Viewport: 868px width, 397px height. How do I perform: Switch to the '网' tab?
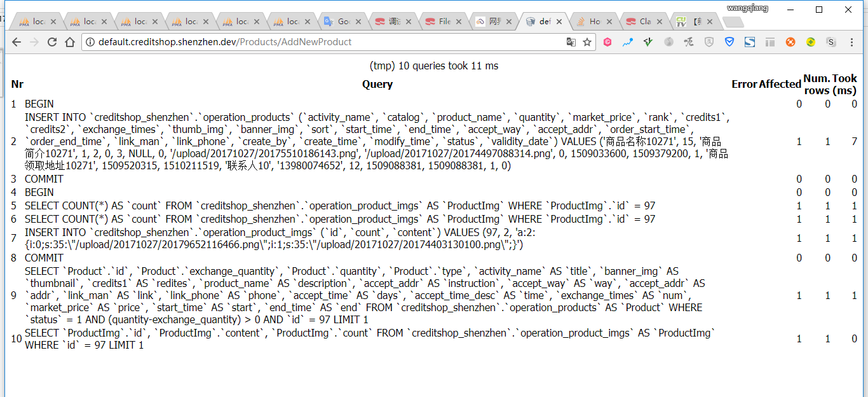coord(494,21)
